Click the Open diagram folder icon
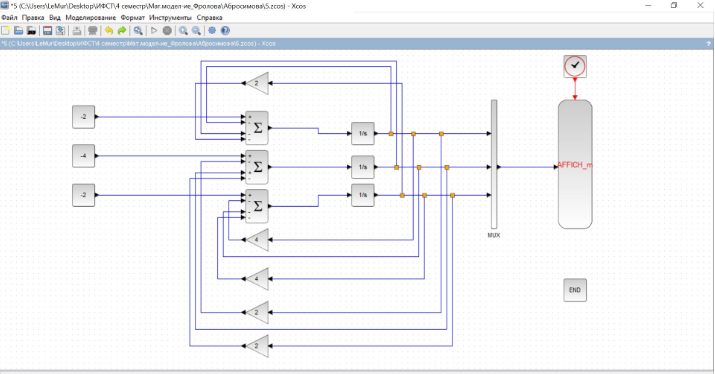The width and height of the screenshot is (715, 374). [19, 31]
